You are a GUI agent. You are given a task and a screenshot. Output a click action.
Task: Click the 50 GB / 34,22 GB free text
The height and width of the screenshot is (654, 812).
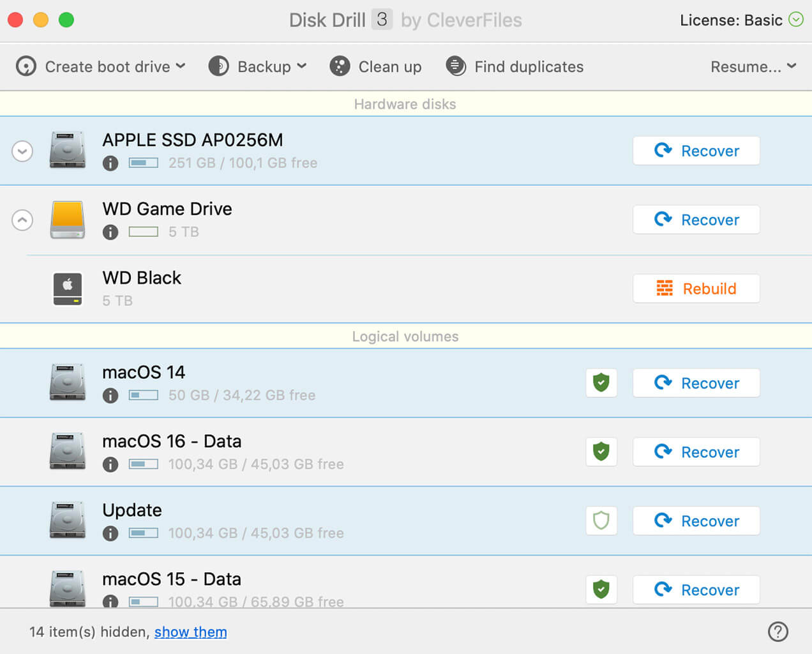tap(242, 395)
